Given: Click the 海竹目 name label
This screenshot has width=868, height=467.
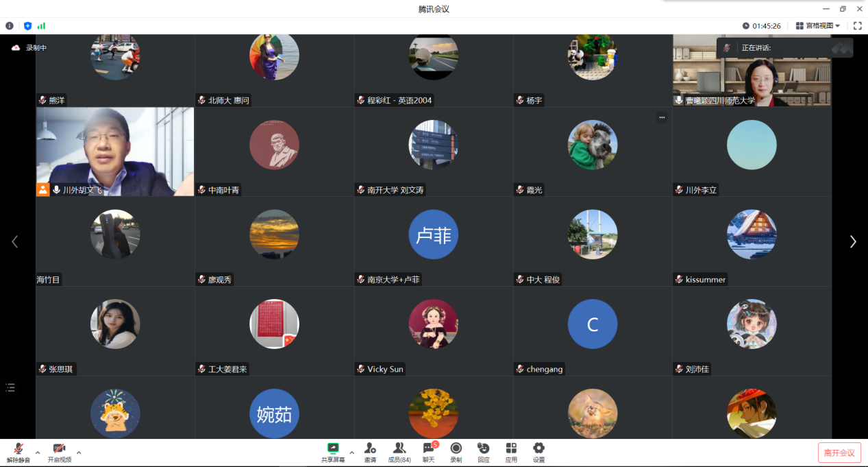Looking at the screenshot, I should click(x=49, y=280).
